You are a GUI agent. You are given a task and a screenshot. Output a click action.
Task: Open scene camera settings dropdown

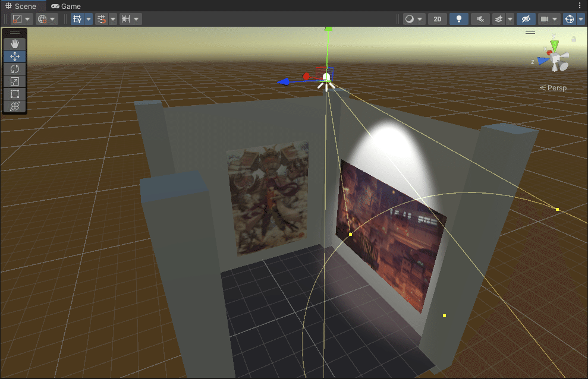[x=549, y=19]
